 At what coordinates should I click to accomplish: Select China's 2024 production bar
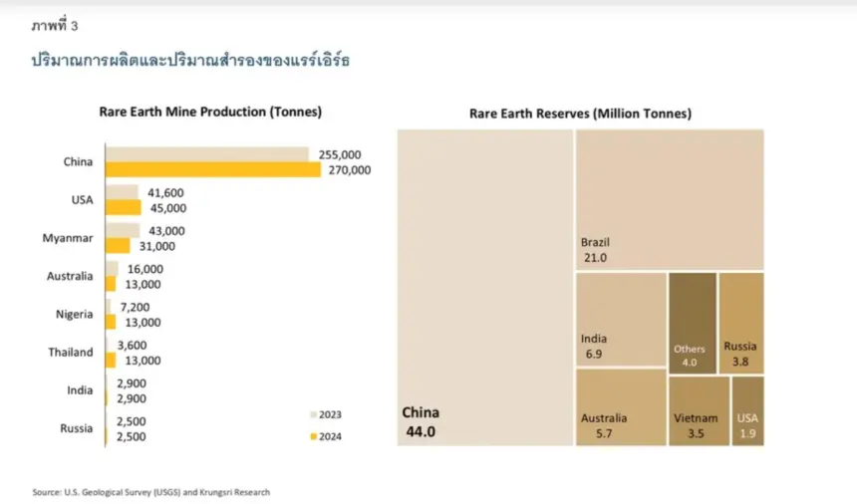click(x=213, y=169)
